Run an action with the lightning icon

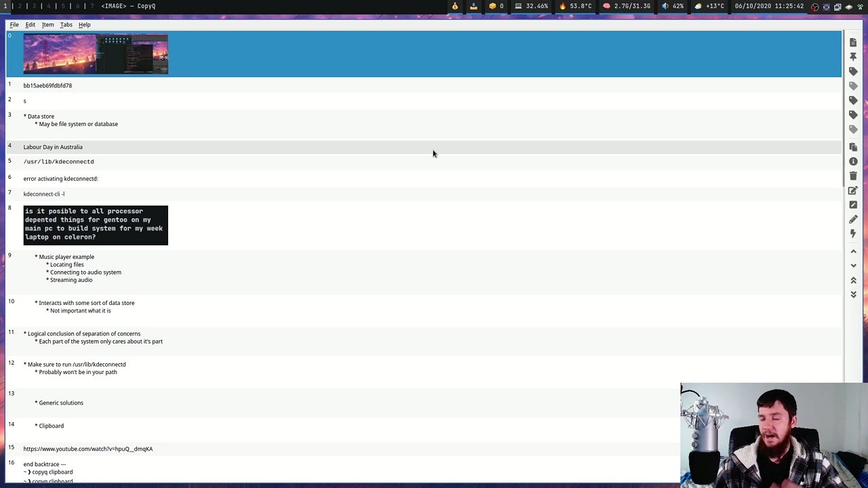click(x=853, y=233)
